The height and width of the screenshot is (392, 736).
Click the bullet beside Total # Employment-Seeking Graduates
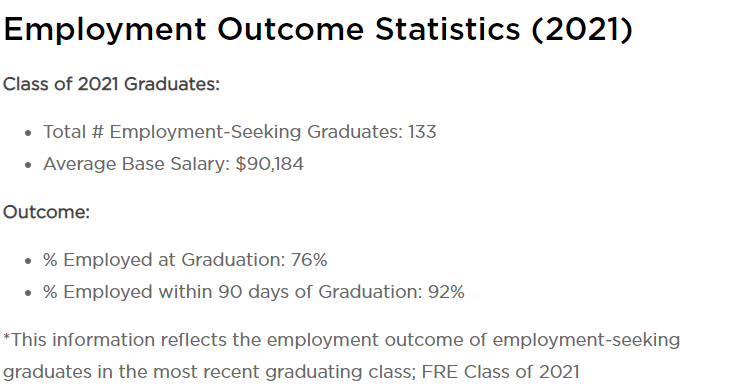coord(28,133)
